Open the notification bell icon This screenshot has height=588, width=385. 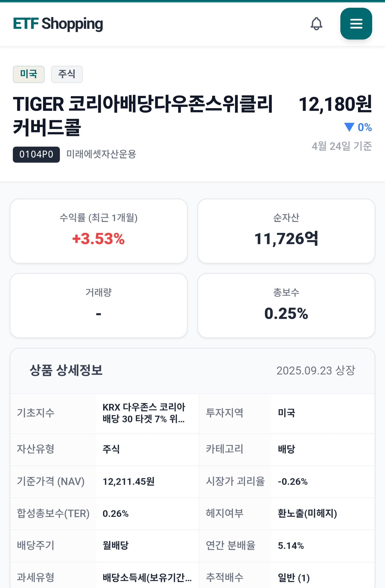[x=316, y=24]
